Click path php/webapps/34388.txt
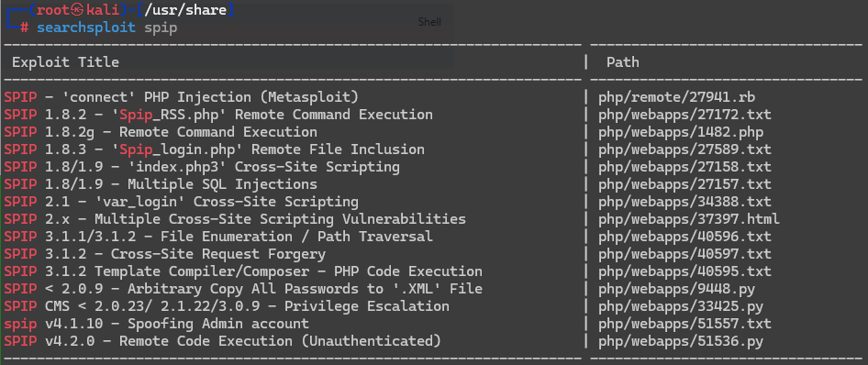 tap(684, 202)
